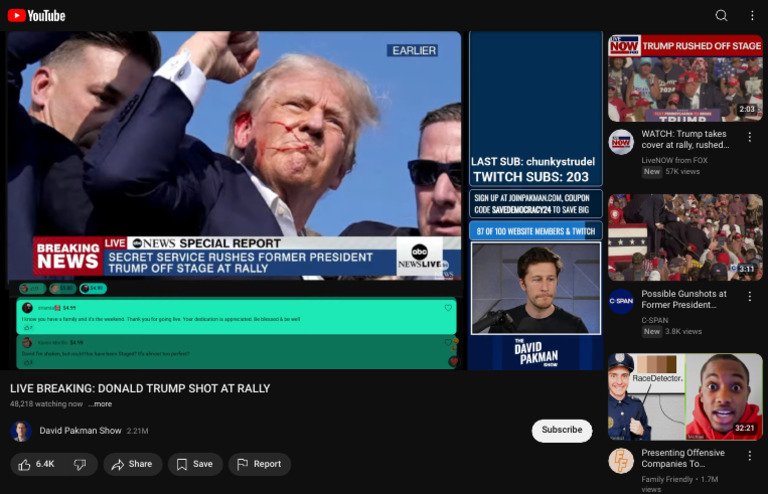This screenshot has height=494, width=768.
Task: Open the RaceDetector video thumbnail
Action: tap(685, 397)
